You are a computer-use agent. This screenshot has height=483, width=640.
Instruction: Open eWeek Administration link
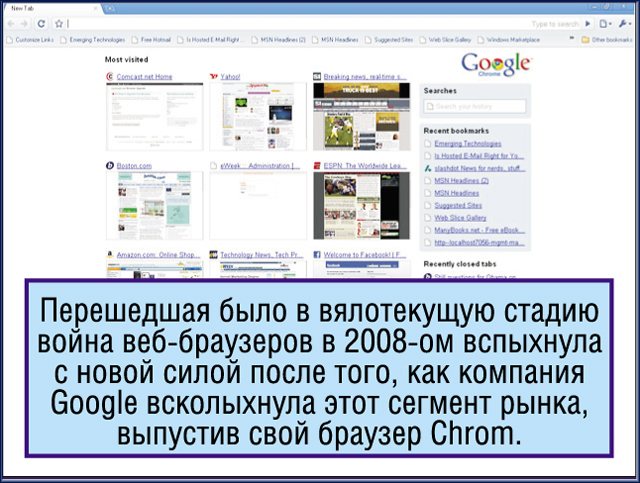(260, 166)
